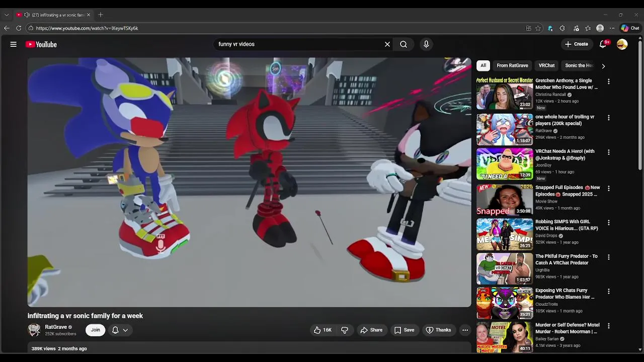Open RatGrave channel avatar
The height and width of the screenshot is (362, 644).
point(34,330)
